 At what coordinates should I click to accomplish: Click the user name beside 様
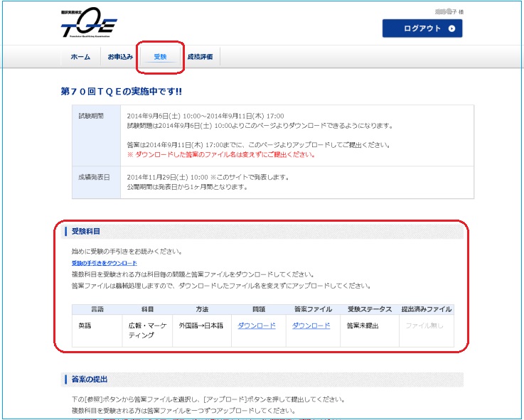tap(446, 11)
